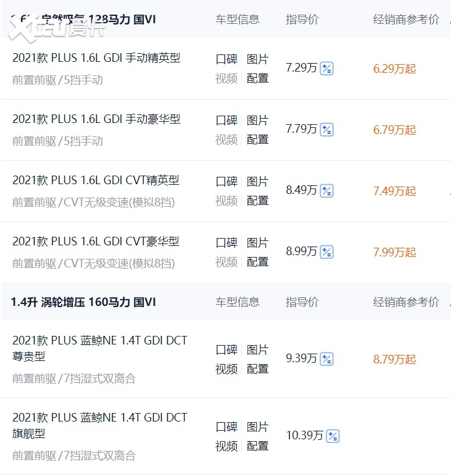Open 2021款 PLUS 1.6L GDI CVT豪华型 model
The width and height of the screenshot is (451, 476).
[95, 242]
